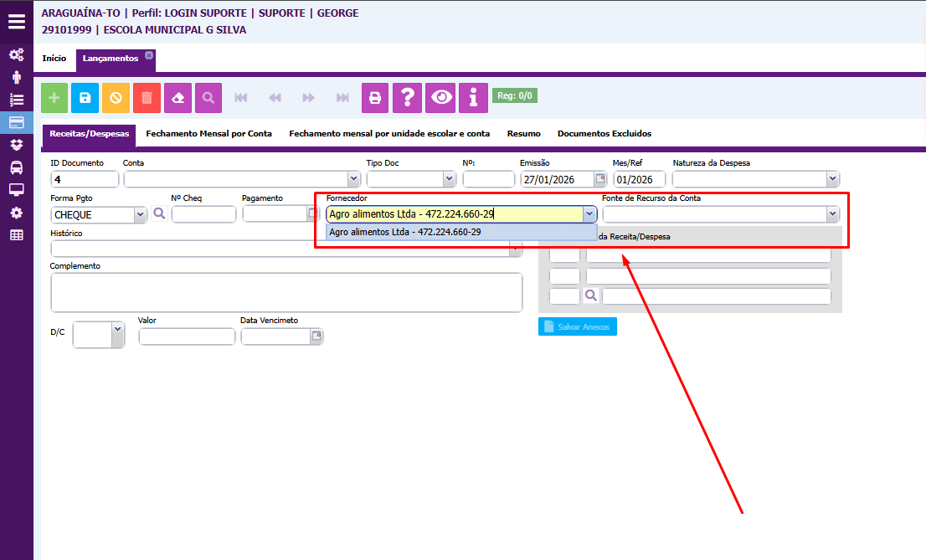Expand the Conta dropdown

click(x=353, y=179)
